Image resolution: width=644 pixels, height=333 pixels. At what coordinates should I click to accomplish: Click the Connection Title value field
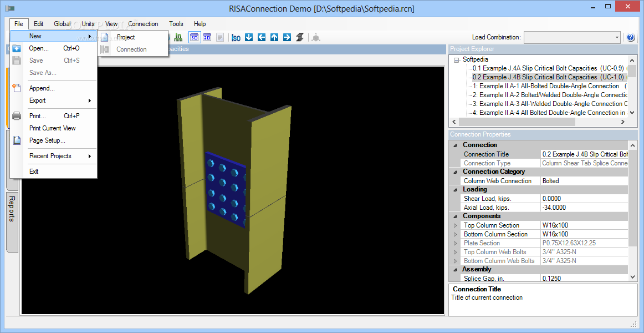point(585,154)
